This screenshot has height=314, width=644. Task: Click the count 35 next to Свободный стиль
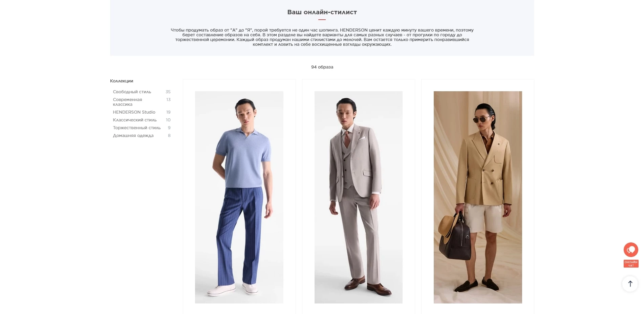(x=168, y=92)
